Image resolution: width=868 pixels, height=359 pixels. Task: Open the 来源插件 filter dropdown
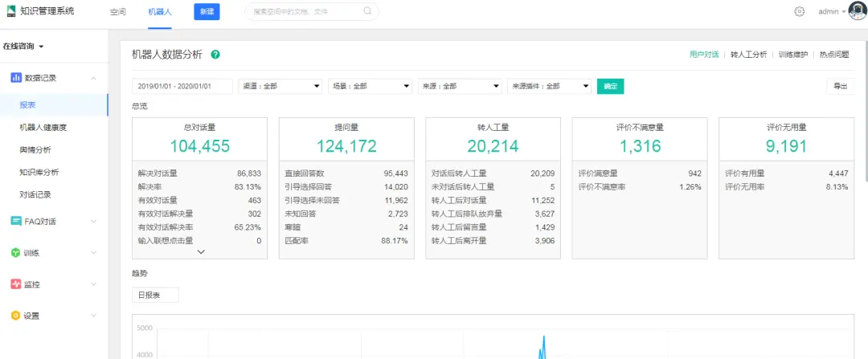[x=549, y=86]
